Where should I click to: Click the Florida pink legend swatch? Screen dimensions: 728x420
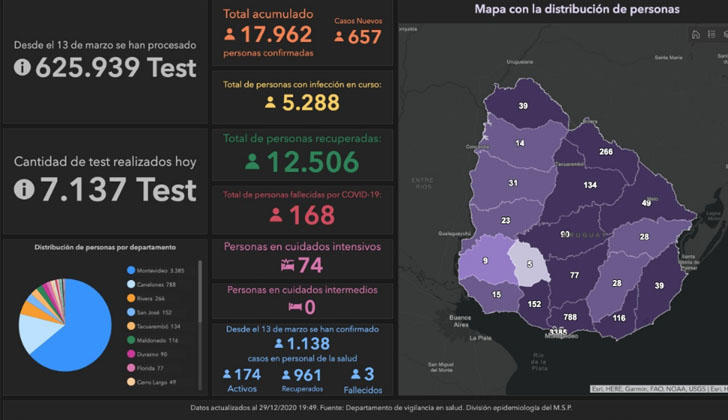131,368
